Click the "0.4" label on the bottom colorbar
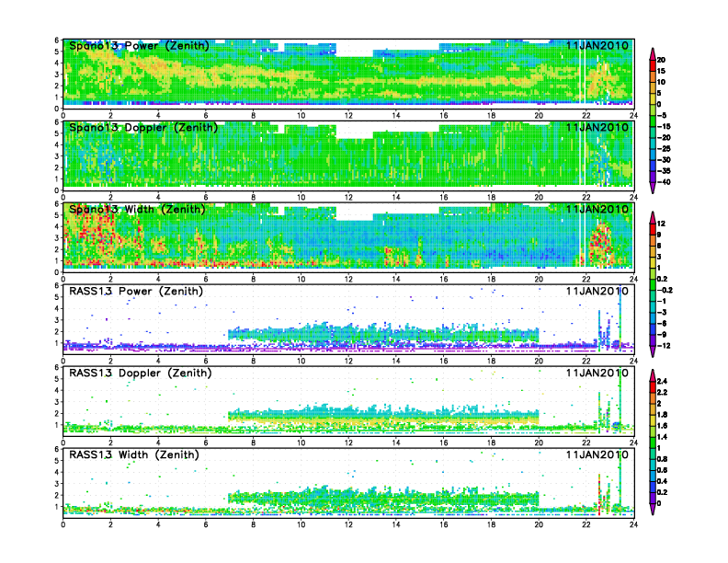Viewport: 728px width, 563px height. (x=662, y=481)
